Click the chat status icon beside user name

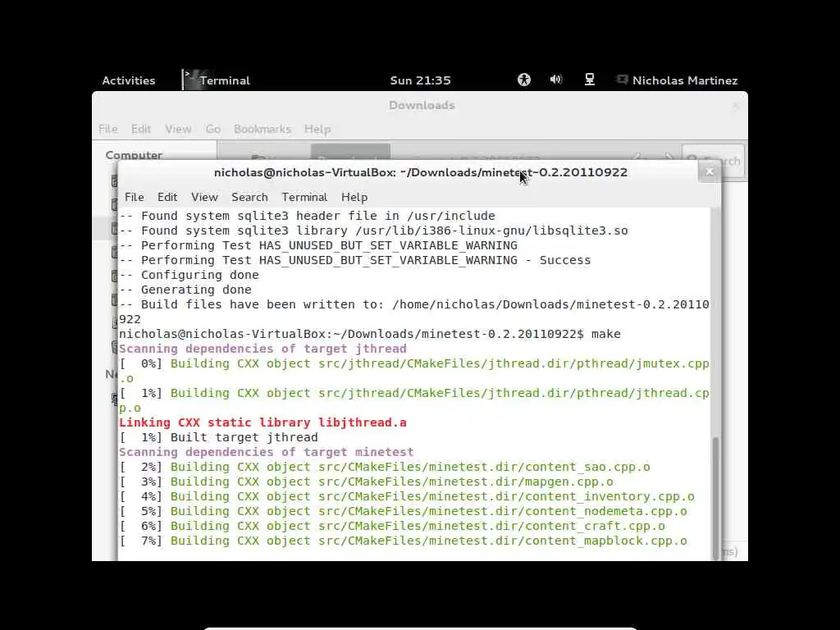coord(622,80)
